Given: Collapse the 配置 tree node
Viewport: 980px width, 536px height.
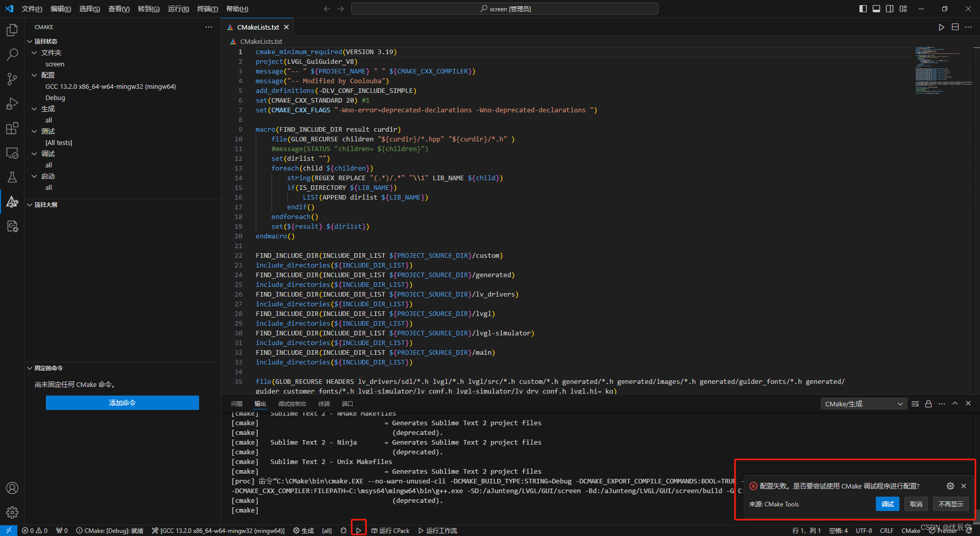Looking at the screenshot, I should click(34, 75).
